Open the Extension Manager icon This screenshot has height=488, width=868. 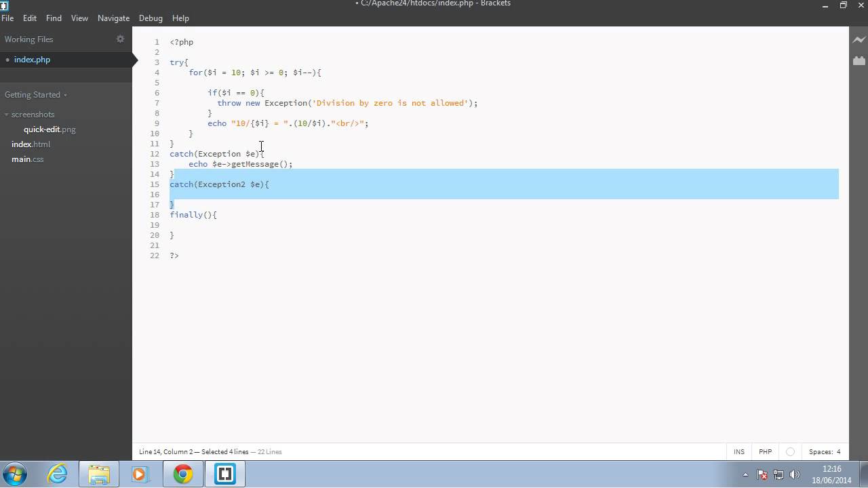(859, 60)
